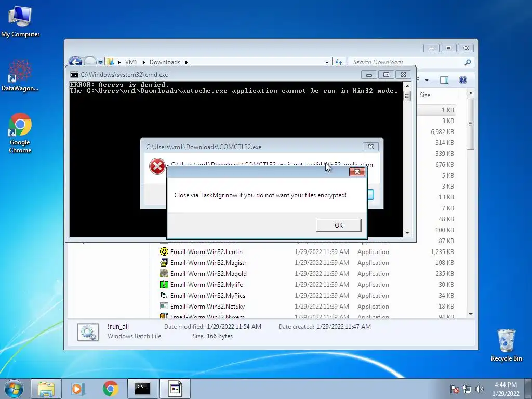Minimize the Explorer Downloads window
The width and height of the screenshot is (532, 399).
pyautogui.click(x=431, y=48)
